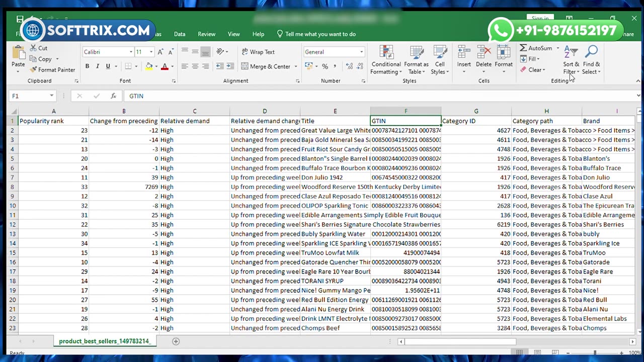Image resolution: width=644 pixels, height=362 pixels.
Task: Expand the AutoSum options arrow
Action: click(x=557, y=48)
